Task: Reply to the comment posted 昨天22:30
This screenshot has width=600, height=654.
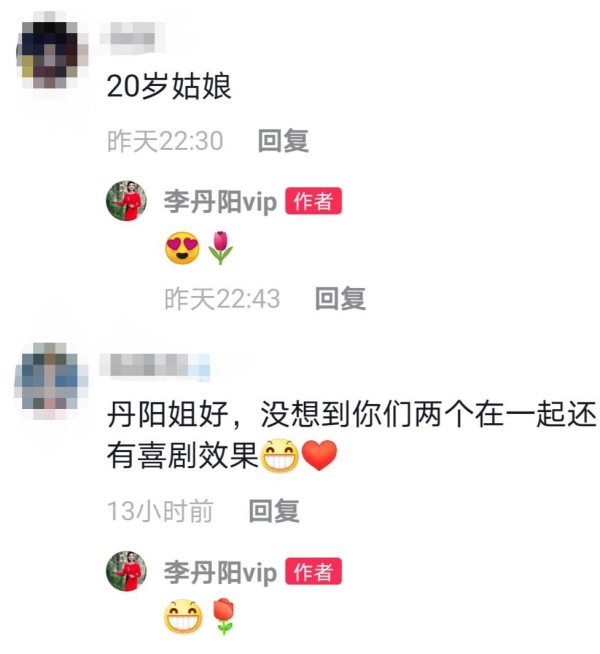Action: (x=283, y=141)
